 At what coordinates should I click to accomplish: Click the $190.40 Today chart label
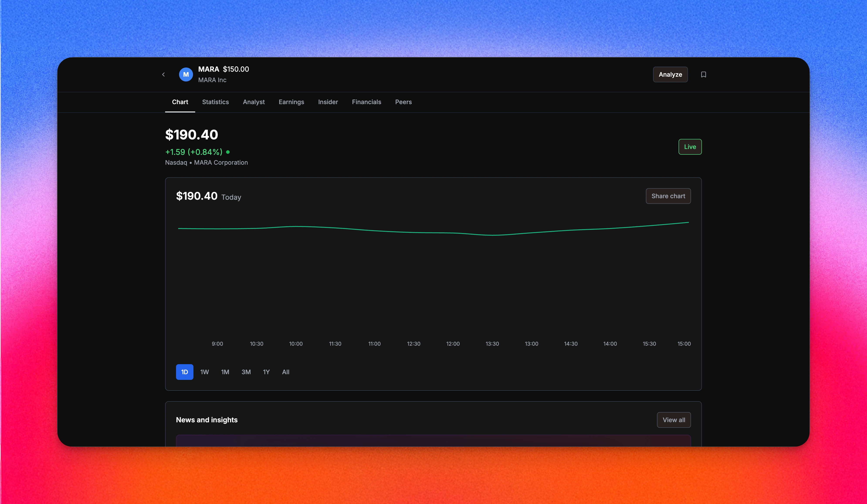(x=208, y=196)
